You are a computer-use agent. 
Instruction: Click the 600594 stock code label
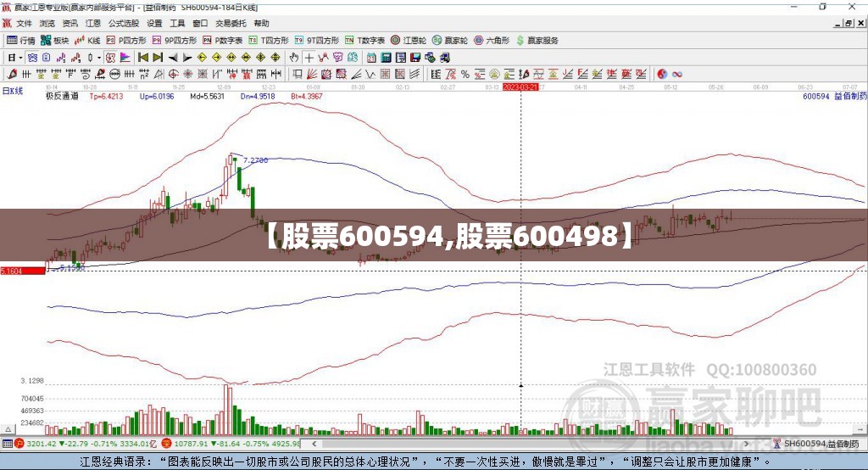point(816,97)
